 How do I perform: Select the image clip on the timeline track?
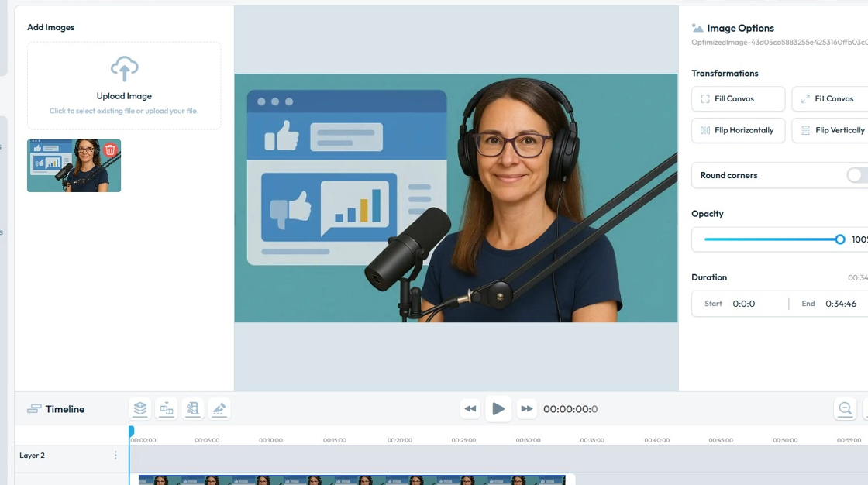(x=352, y=480)
